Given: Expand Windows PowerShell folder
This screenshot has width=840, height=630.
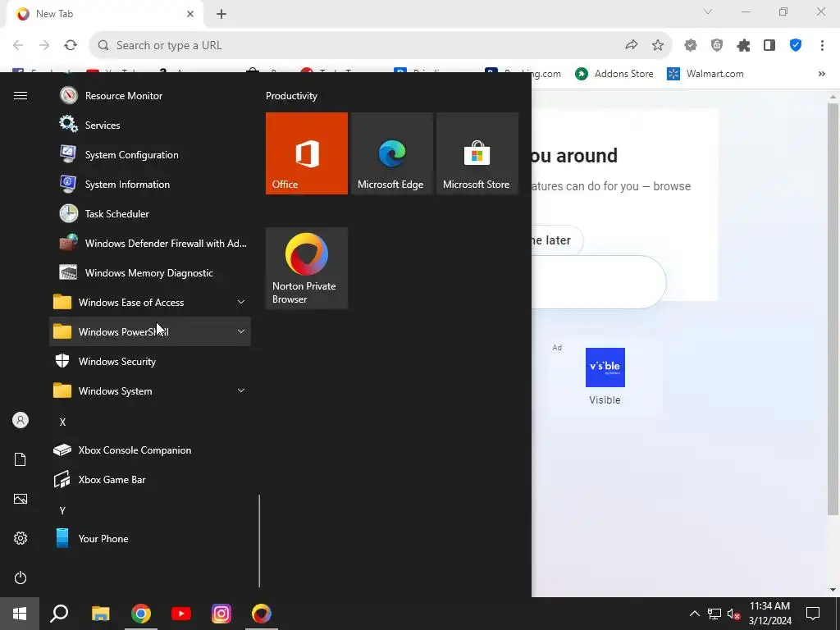Looking at the screenshot, I should (x=150, y=331).
